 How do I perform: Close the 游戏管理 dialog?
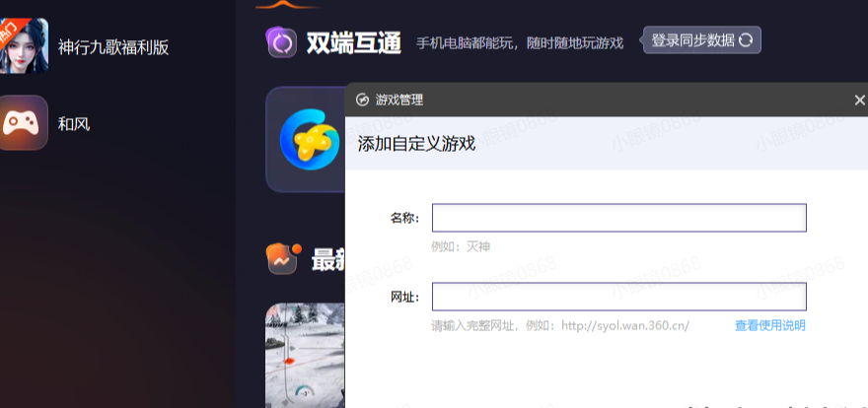pyautogui.click(x=859, y=101)
